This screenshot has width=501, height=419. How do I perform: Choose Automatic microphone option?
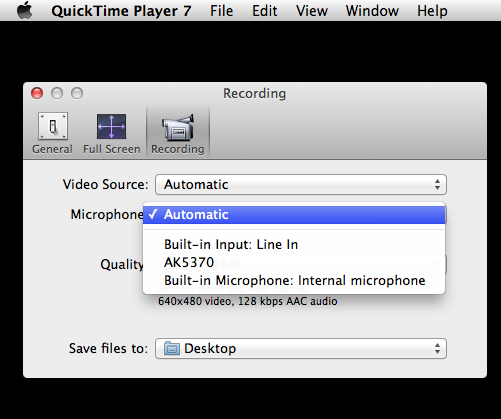point(294,215)
